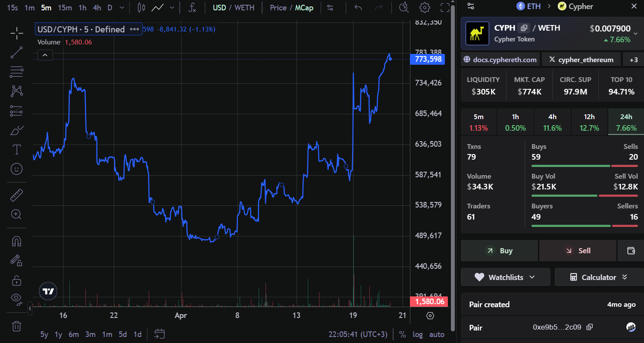The height and width of the screenshot is (343, 644).
Task: Open the Watchlists dropdown
Action: 506,277
